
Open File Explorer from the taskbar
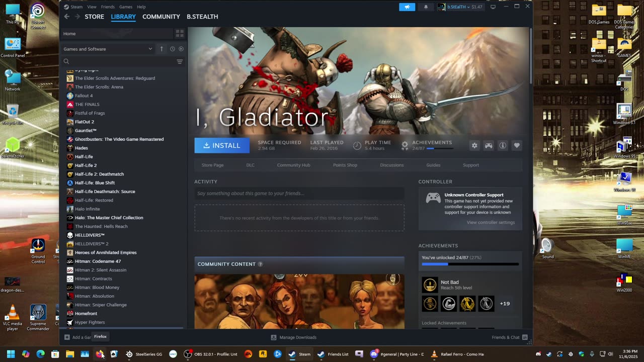70,354
